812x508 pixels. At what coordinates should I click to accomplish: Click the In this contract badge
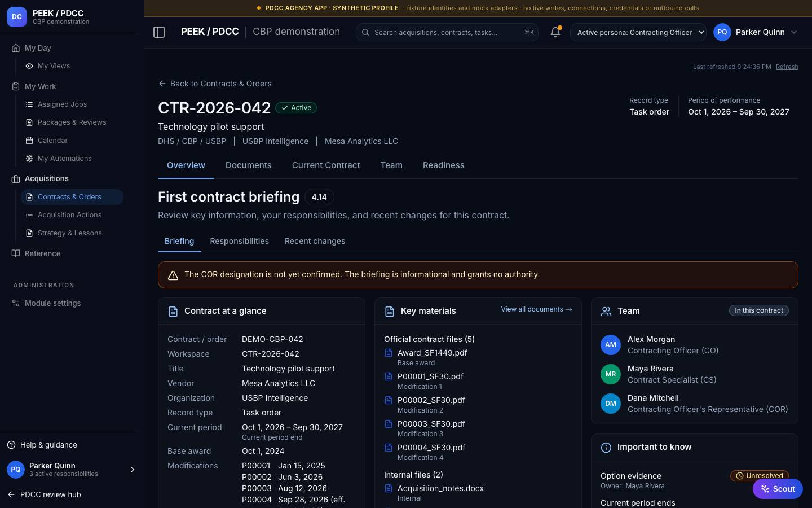758,310
